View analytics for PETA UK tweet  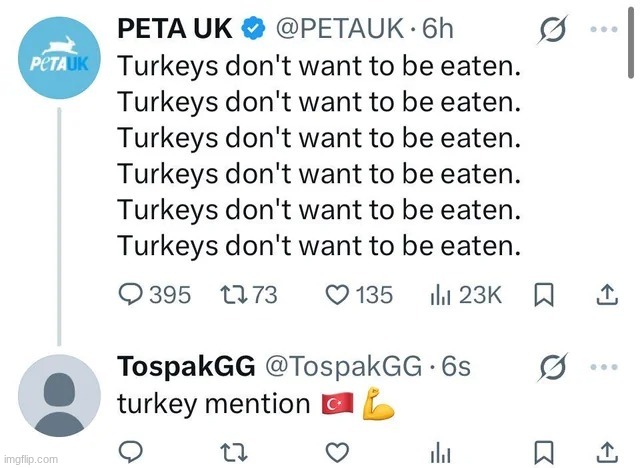pyautogui.click(x=438, y=295)
